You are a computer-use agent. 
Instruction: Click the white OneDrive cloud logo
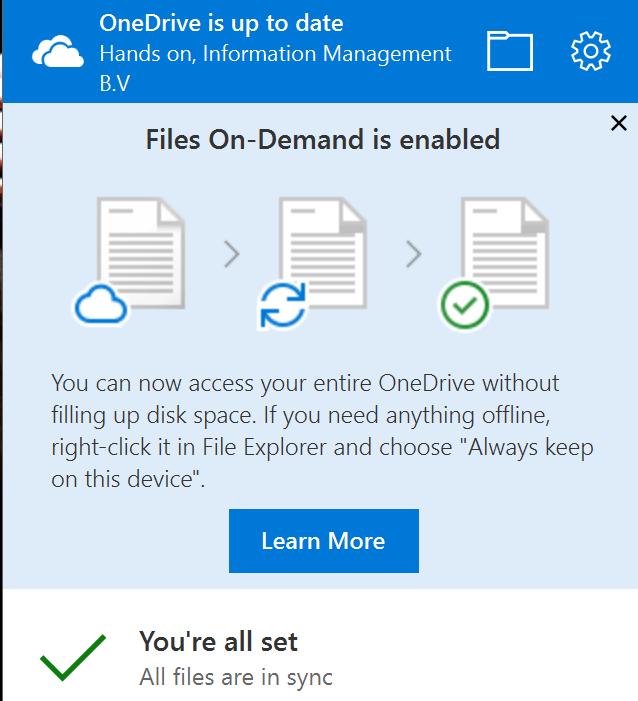click(x=59, y=53)
